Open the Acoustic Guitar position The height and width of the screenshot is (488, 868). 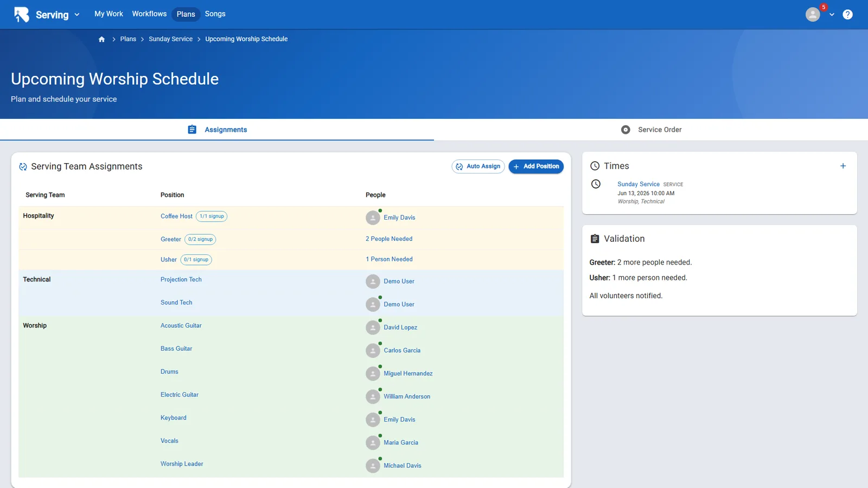181,326
